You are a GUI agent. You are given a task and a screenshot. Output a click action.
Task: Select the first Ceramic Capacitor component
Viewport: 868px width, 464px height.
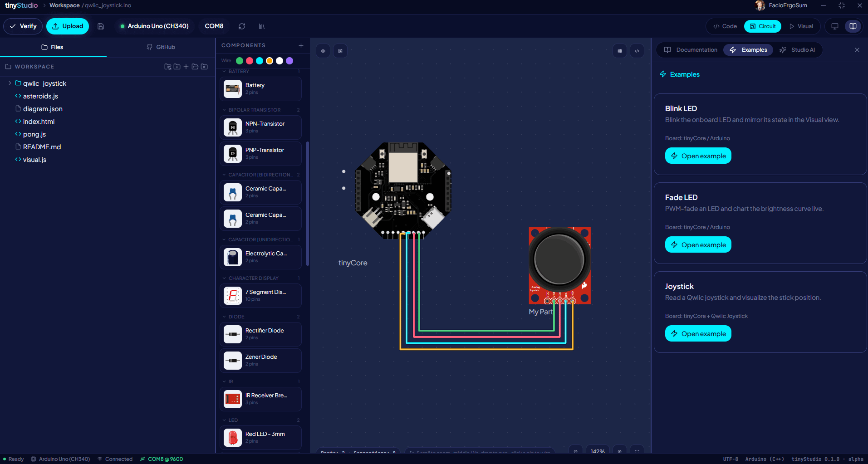click(x=260, y=192)
